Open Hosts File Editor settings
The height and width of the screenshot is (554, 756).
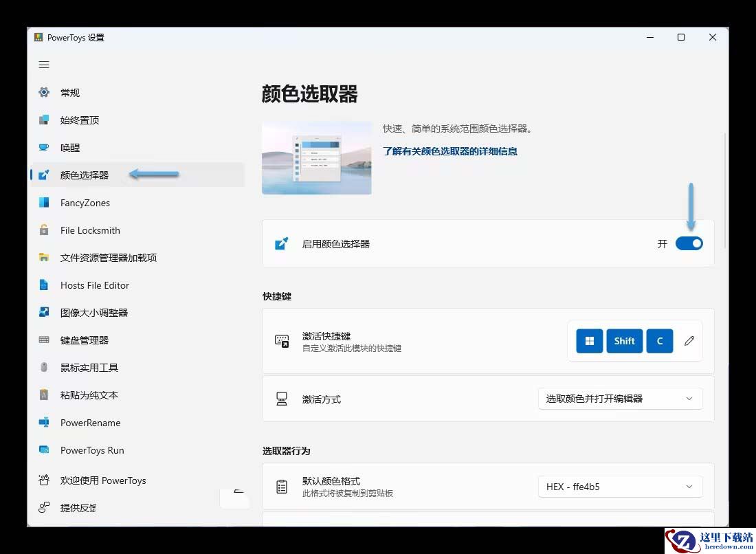[x=137, y=285]
